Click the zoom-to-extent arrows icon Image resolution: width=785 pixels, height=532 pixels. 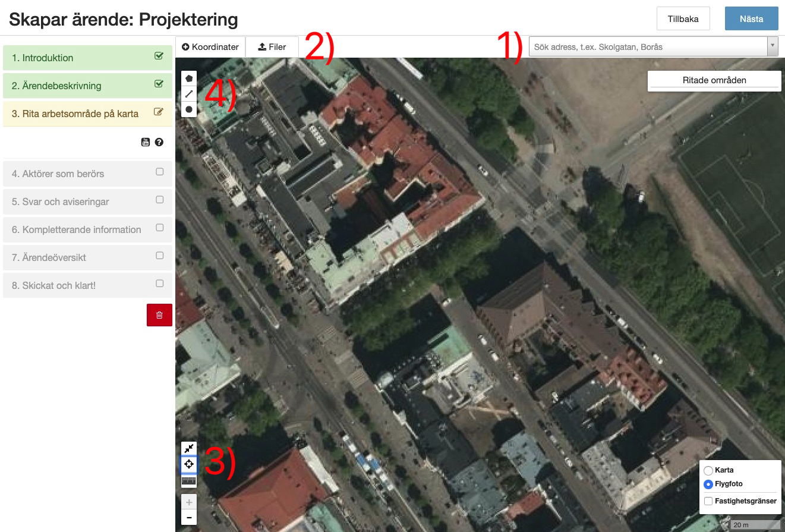[188, 448]
